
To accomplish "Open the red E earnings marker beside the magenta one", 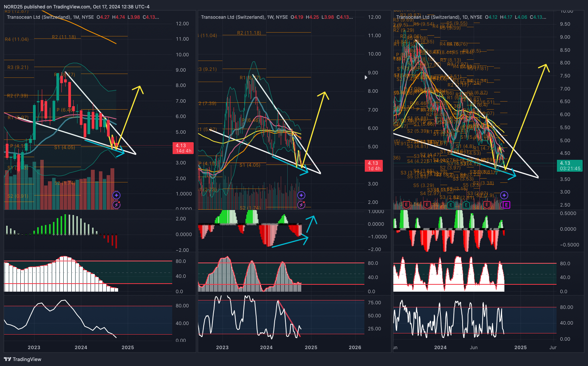I will 487,205.
